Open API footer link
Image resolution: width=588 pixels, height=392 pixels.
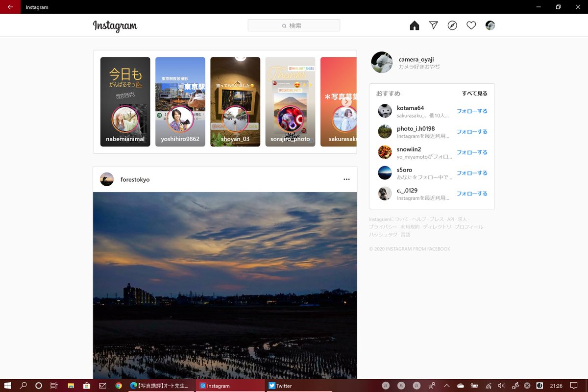coord(450,219)
